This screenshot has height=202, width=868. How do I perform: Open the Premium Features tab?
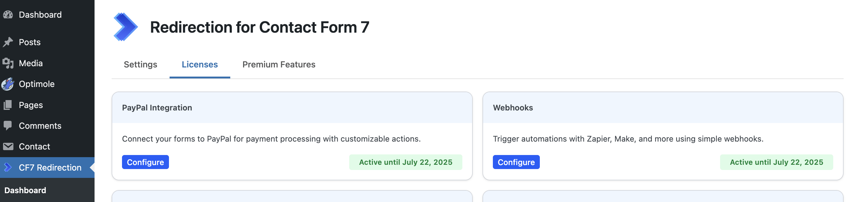(x=279, y=64)
